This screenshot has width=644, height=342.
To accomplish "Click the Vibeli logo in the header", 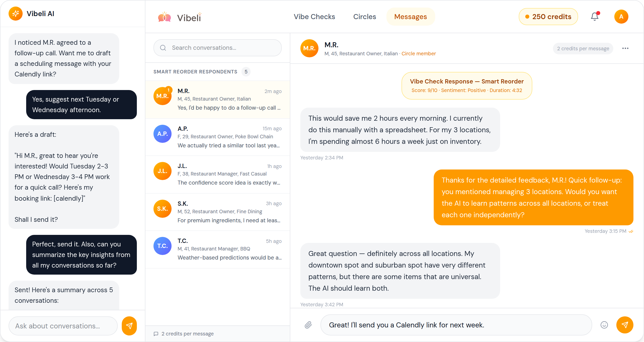I will (x=179, y=17).
